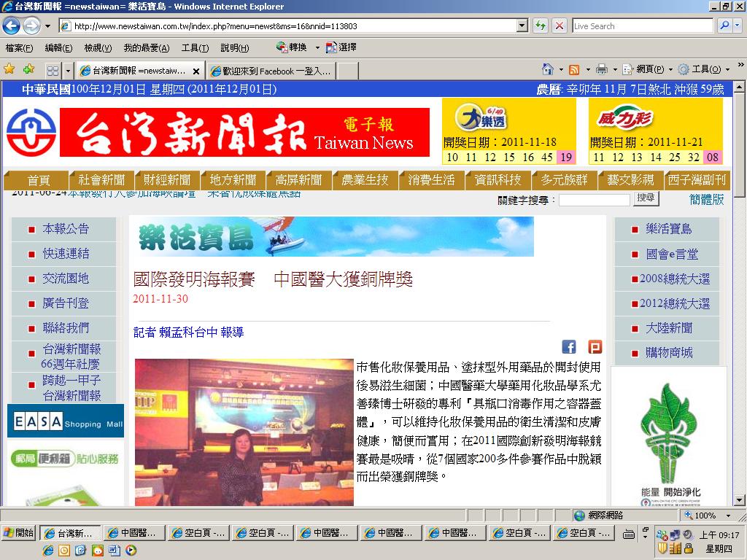This screenshot has height=560, width=747.
Task: Toggle the Quick Tabs grid button
Action: coord(53,71)
